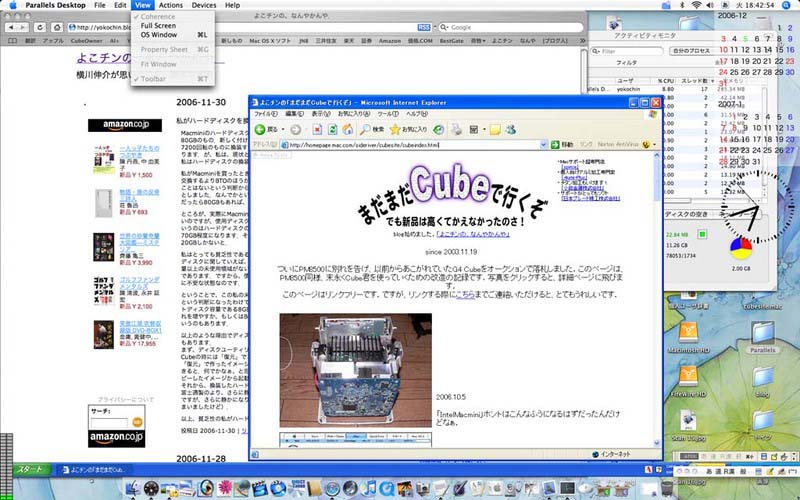
Task: Open the IE Search (検索) magnifier button
Action: pos(371,130)
